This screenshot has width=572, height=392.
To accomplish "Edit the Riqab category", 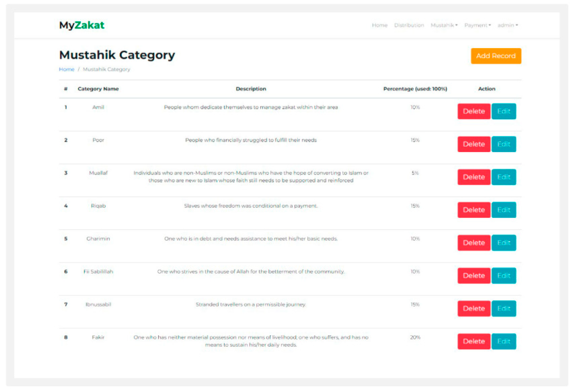I will [x=504, y=210].
